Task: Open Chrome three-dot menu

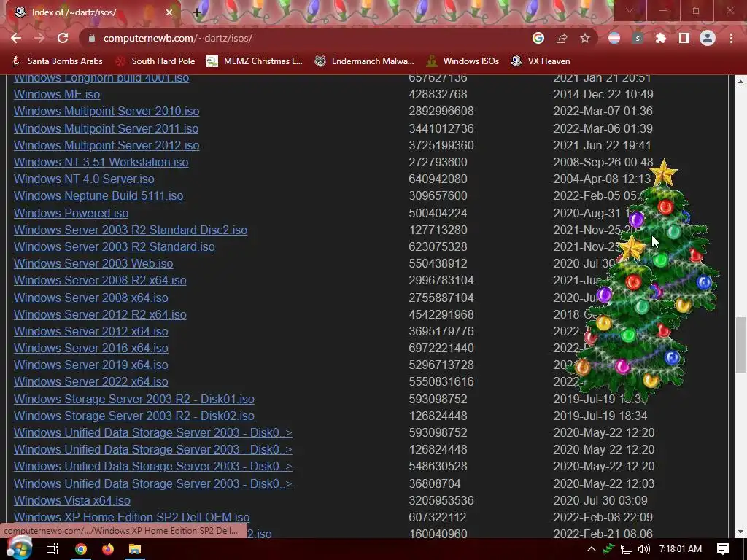Action: tap(731, 38)
